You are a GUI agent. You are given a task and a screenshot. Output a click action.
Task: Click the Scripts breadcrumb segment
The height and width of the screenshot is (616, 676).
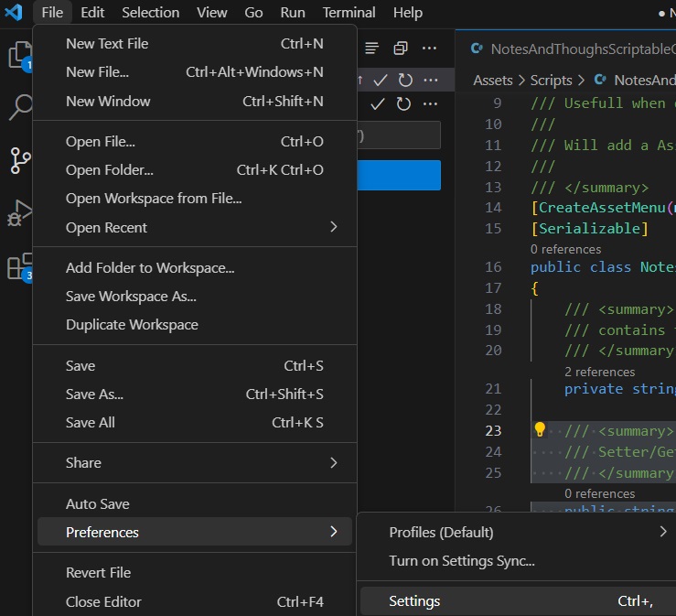click(551, 81)
